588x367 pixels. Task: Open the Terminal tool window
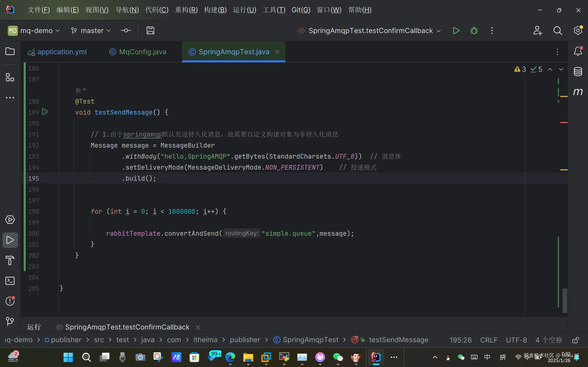[10, 281]
